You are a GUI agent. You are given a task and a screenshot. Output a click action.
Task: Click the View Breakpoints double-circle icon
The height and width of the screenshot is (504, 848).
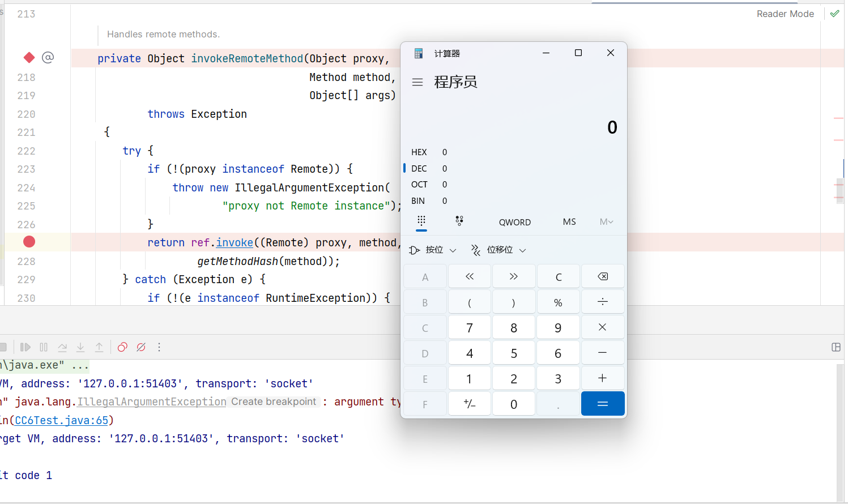tap(122, 347)
